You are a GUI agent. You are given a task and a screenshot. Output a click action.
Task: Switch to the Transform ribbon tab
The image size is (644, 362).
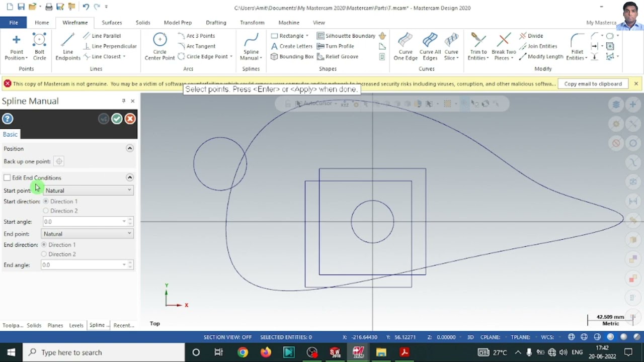pyautogui.click(x=252, y=23)
